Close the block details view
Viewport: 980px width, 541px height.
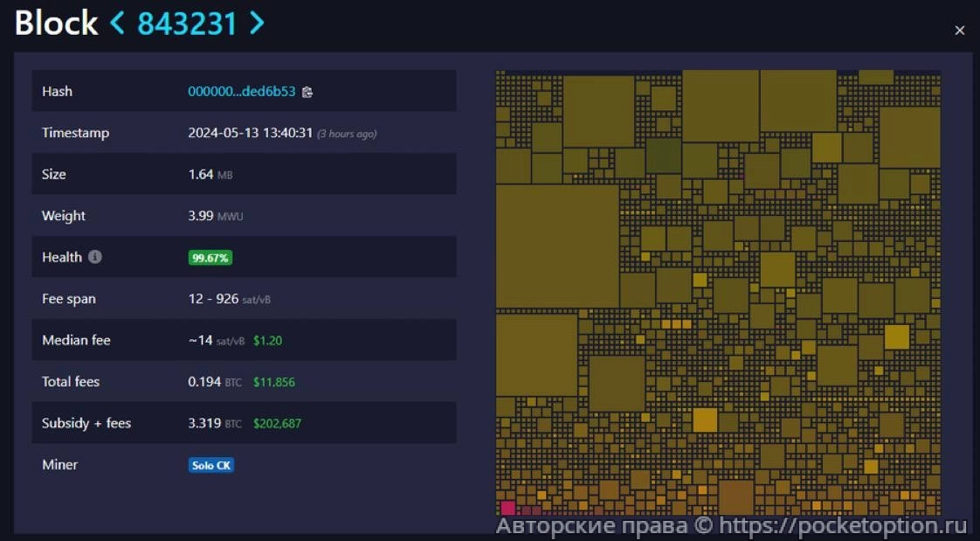pos(959,31)
